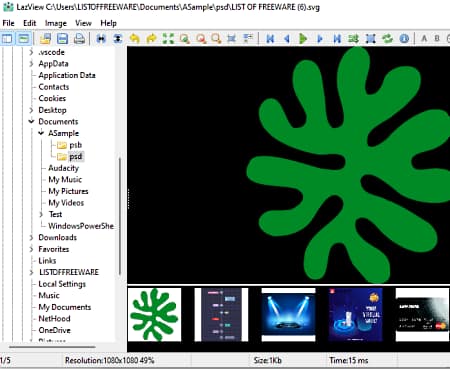
Task: Click the green expand-arrows fit icon
Action: tap(168, 39)
